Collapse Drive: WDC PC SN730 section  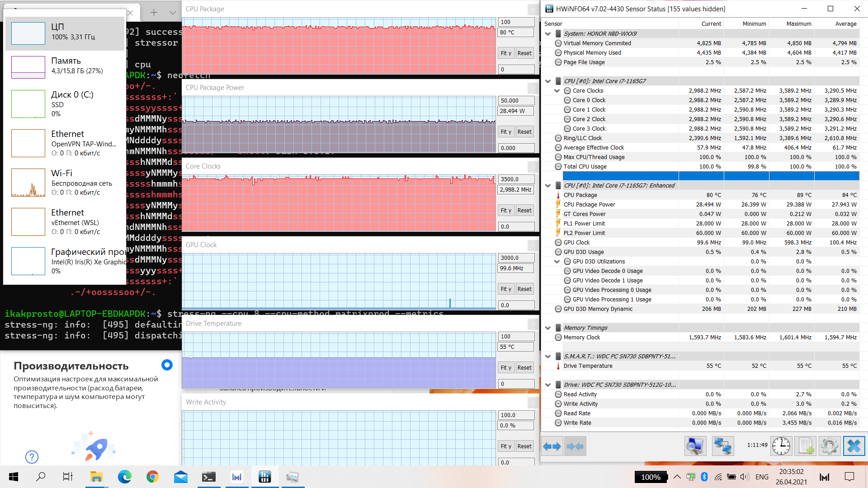coord(548,385)
